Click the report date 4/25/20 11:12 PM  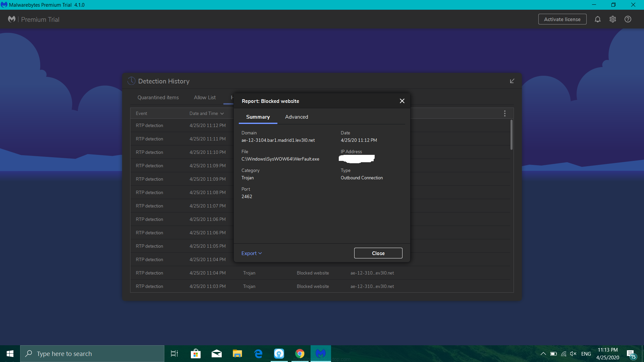359,140
